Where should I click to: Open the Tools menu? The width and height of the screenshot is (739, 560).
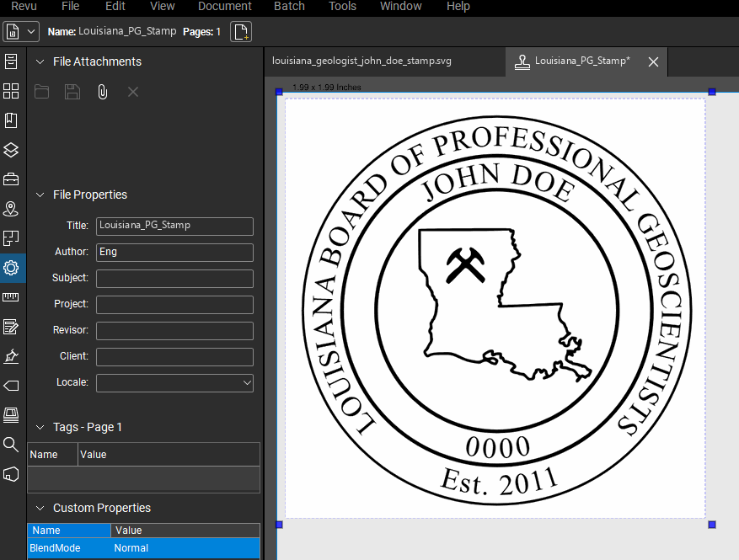click(342, 6)
